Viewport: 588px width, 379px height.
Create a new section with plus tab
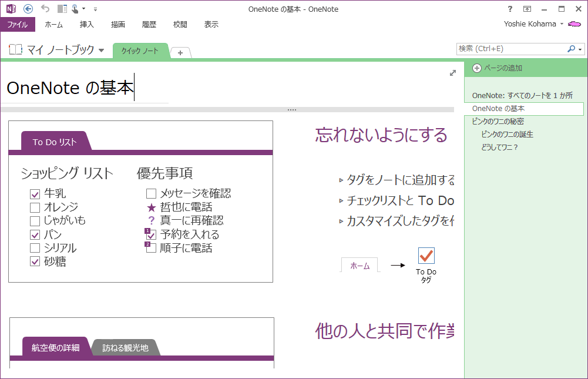tap(180, 53)
